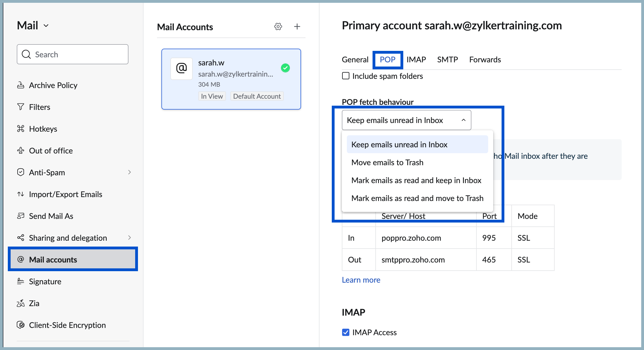Select Signature in the sidebar
This screenshot has width=644, height=350.
point(45,282)
